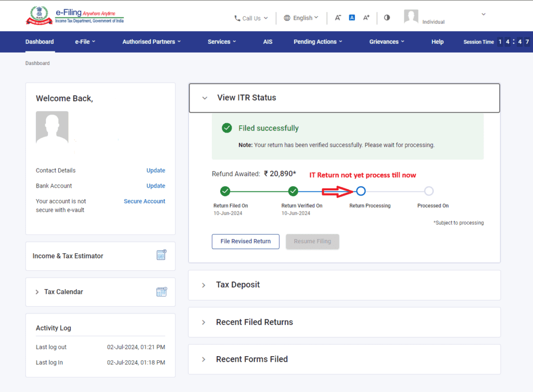Click the Tax Calendar icon
Image resolution: width=533 pixels, height=392 pixels.
coord(161,292)
